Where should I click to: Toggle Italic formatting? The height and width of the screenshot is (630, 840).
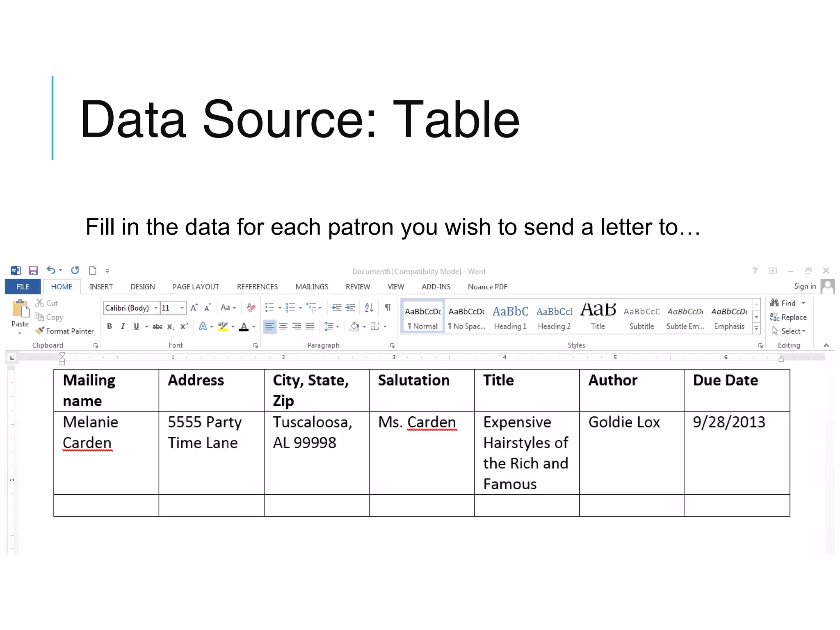point(123,326)
